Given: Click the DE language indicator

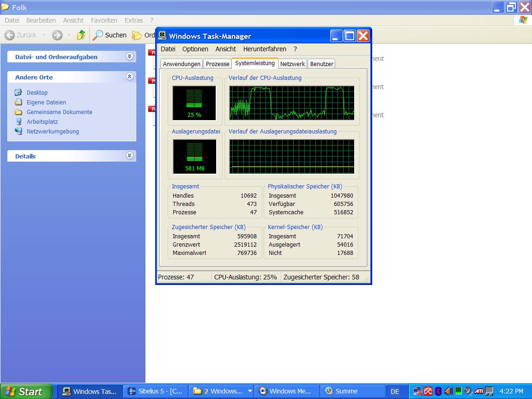Looking at the screenshot, I should [x=395, y=392].
